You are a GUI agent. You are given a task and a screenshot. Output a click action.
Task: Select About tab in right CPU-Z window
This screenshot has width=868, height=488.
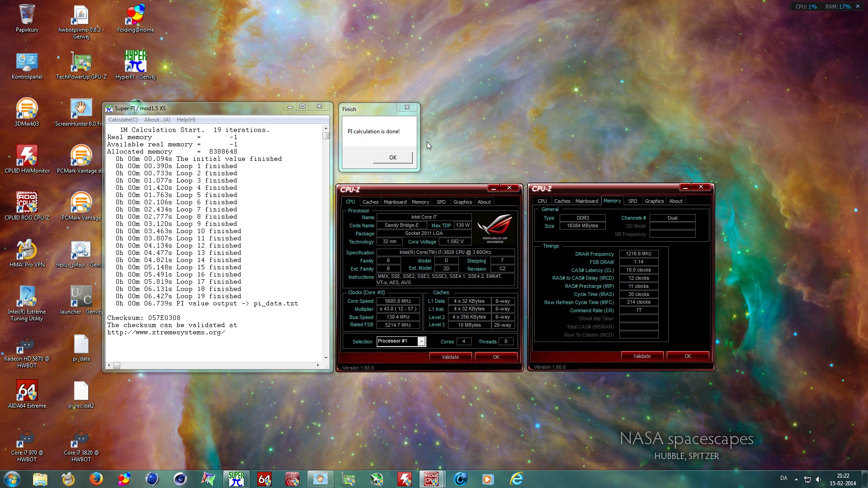point(676,201)
